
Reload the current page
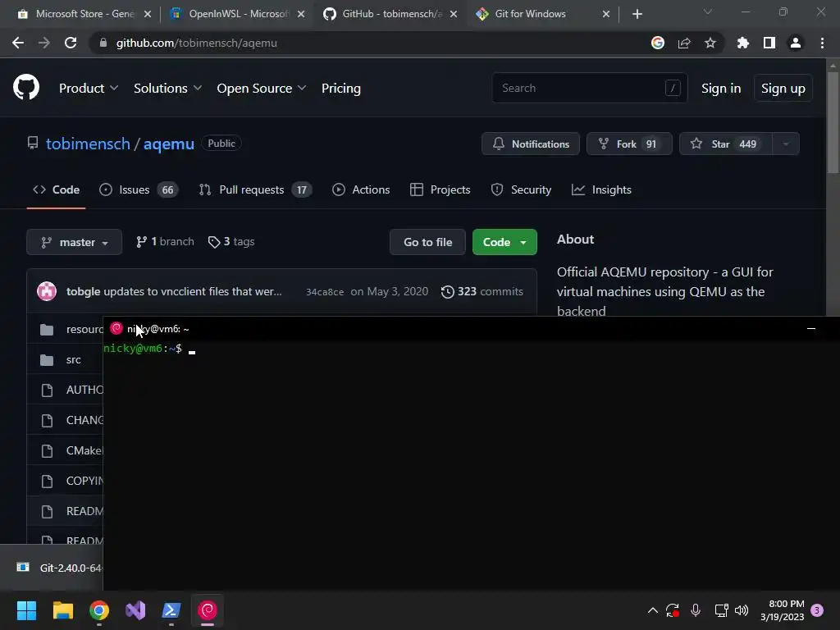(x=71, y=43)
